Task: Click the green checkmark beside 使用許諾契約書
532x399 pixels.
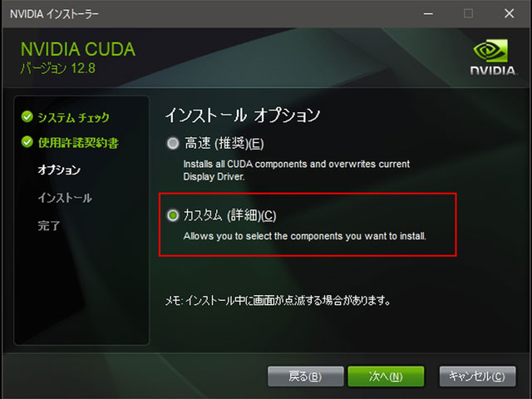Action: [x=27, y=142]
